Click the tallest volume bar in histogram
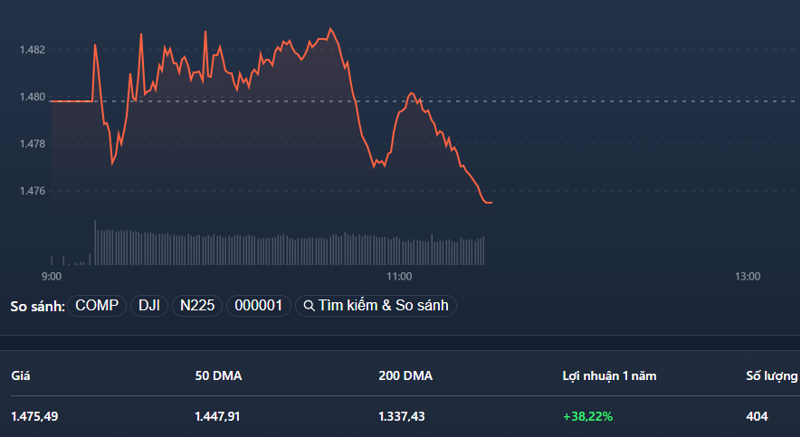The width and height of the screenshot is (800, 437). [x=95, y=243]
